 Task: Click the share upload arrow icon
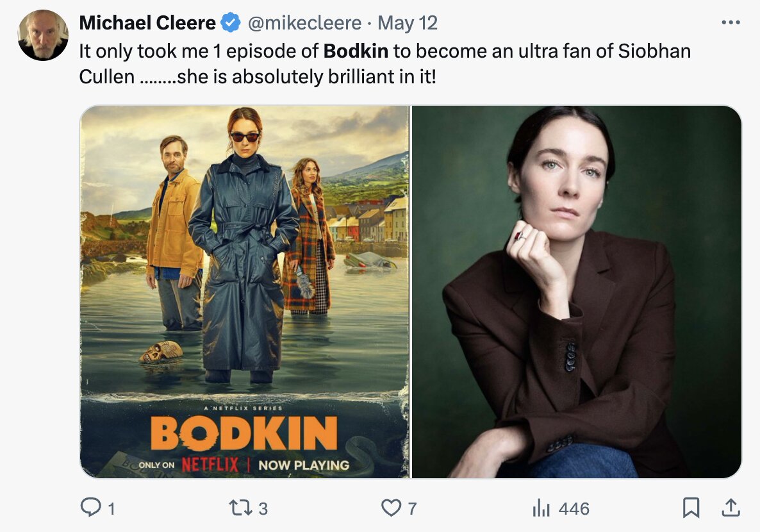(x=729, y=508)
